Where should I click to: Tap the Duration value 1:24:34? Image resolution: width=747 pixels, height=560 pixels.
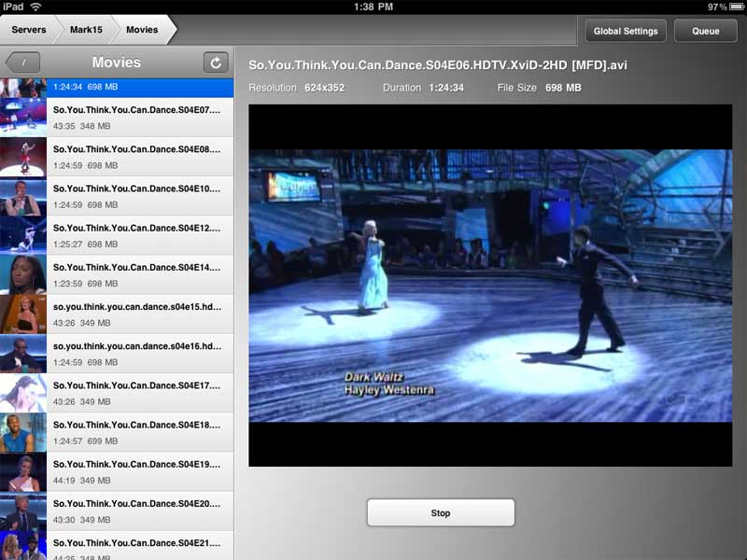click(x=446, y=88)
